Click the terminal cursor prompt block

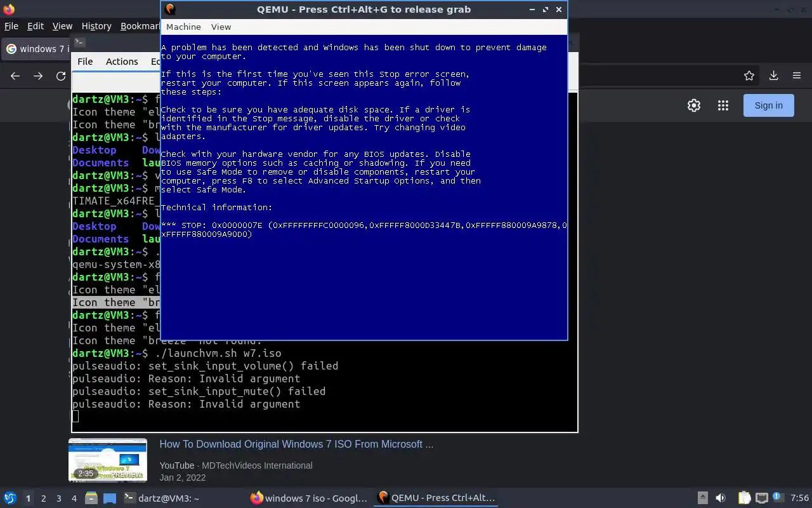75,417
